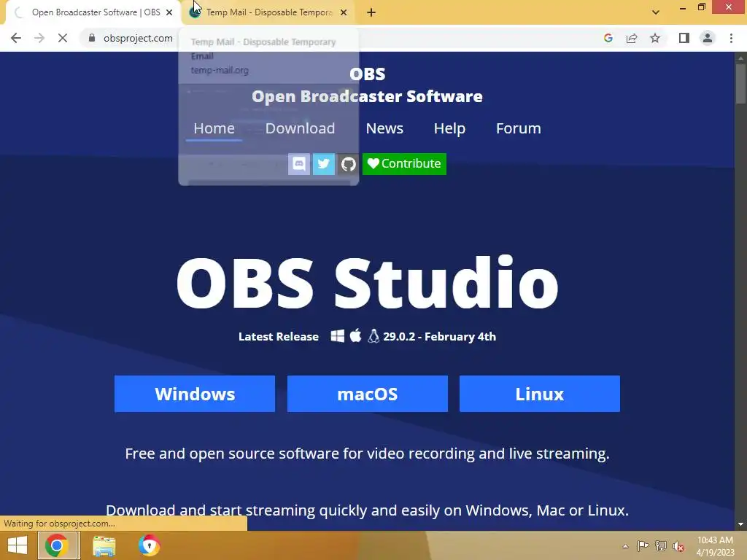
Task: Open the Windows Start menu
Action: pyautogui.click(x=18, y=545)
